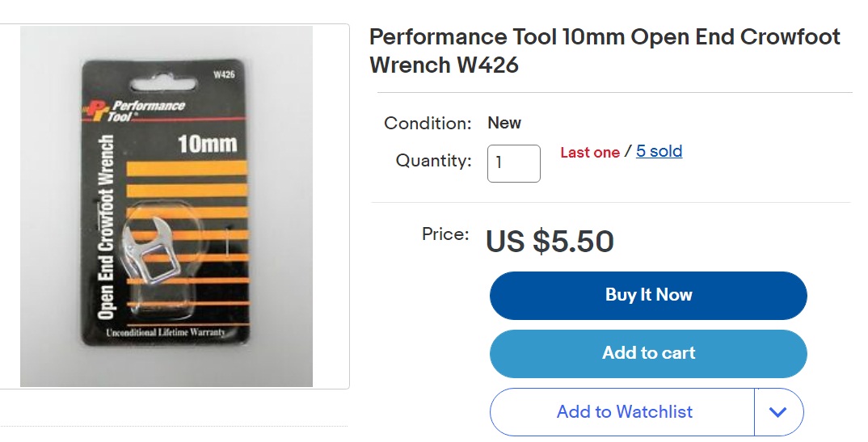Viewport: 868px width, 442px height.
Task: Click the US $5.50 price
Action: pyautogui.click(x=550, y=241)
